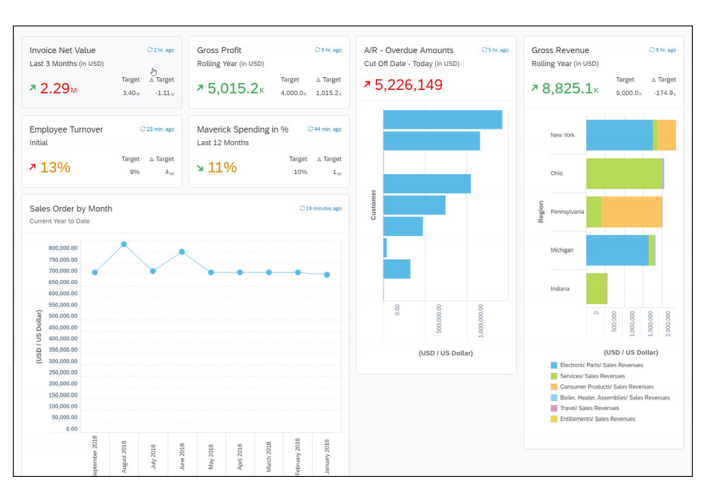
Task: Click green trend arrow beside 5,015.2K value
Action: pos(199,88)
